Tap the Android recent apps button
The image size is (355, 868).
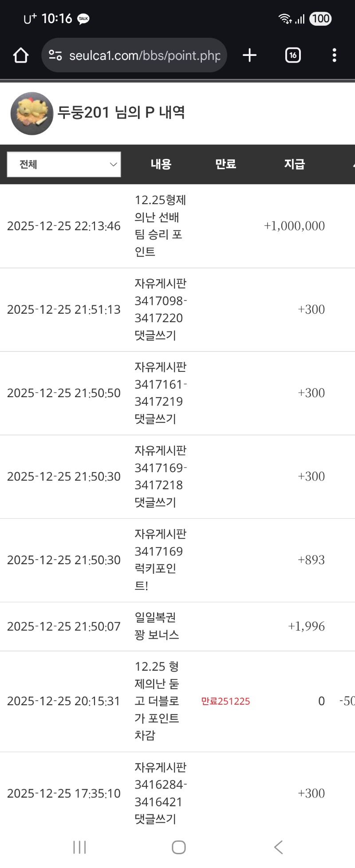pos(79,847)
